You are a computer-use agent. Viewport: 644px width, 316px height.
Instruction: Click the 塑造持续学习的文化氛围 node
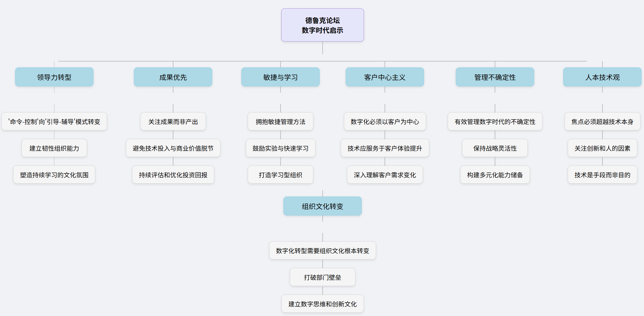point(54,175)
